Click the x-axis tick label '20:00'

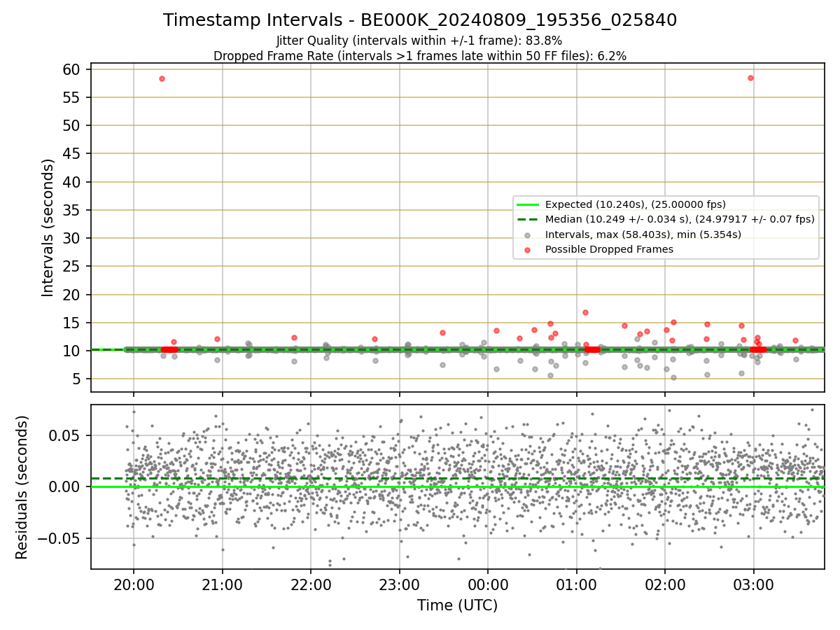134,585
